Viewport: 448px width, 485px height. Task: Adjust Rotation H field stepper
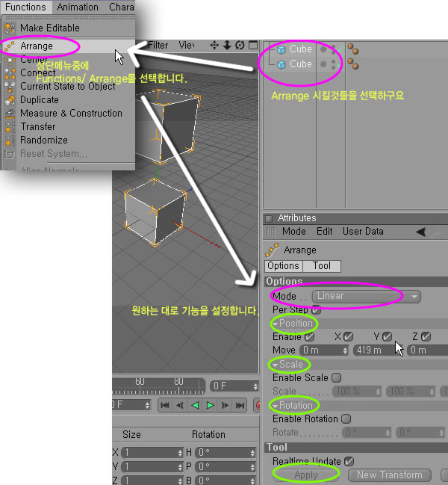point(252,453)
